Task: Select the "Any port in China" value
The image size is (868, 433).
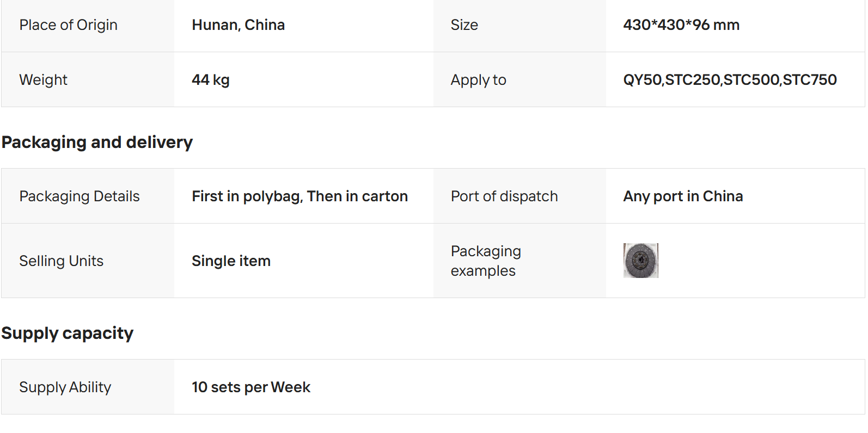Action: (683, 196)
